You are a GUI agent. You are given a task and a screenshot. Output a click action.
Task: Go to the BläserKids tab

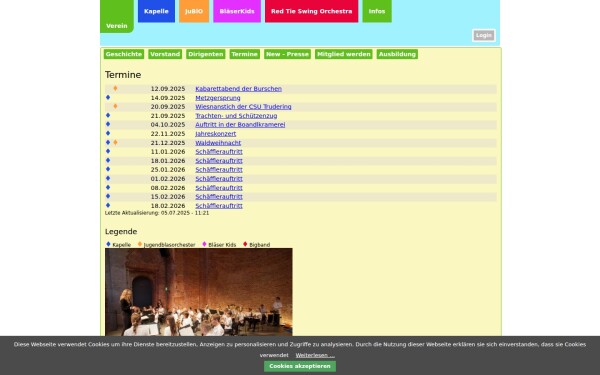click(x=237, y=11)
